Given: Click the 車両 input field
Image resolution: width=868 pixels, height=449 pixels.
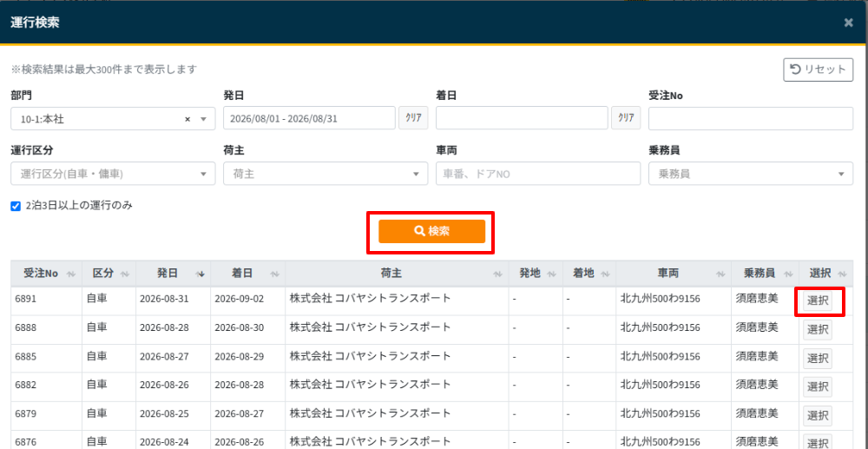Looking at the screenshot, I should (x=538, y=174).
